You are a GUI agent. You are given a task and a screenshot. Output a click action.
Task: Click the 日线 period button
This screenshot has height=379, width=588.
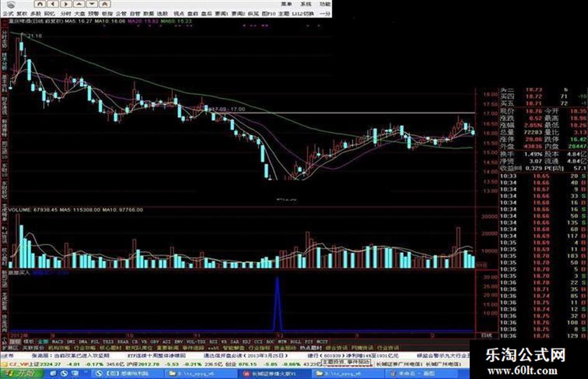coord(487,335)
